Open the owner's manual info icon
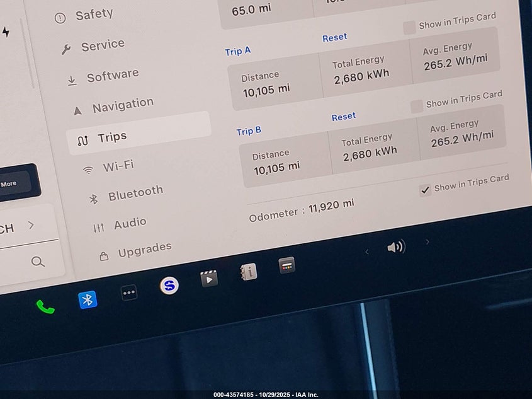 pos(249,272)
